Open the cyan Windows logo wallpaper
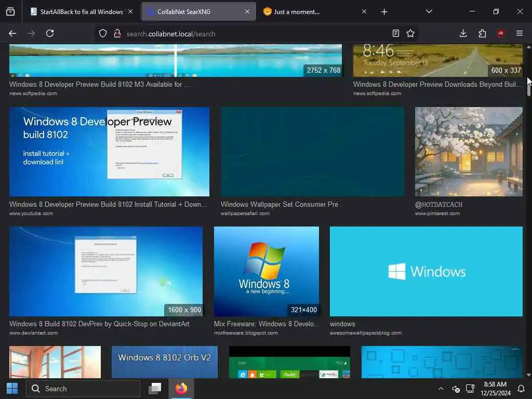 click(x=426, y=271)
